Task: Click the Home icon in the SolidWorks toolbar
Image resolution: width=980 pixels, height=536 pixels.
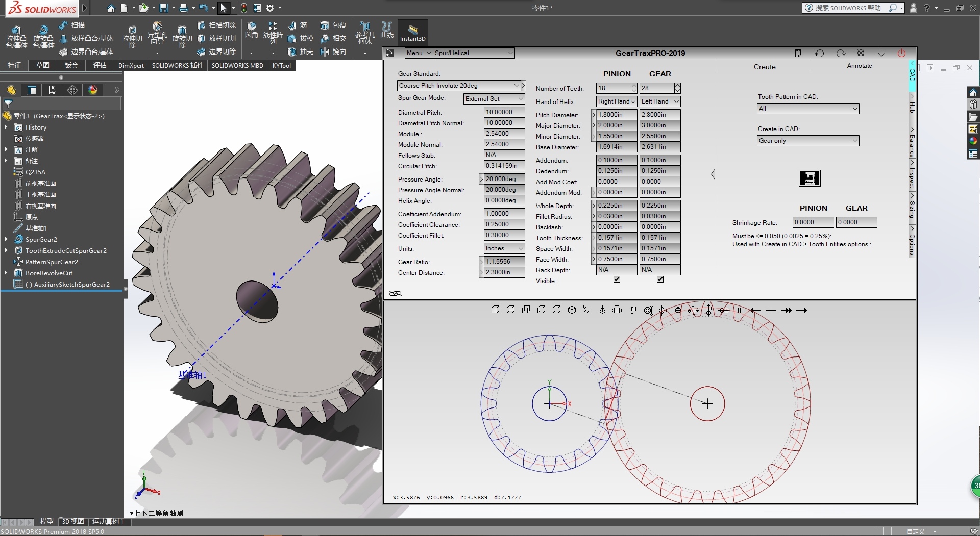Action: coord(111,8)
